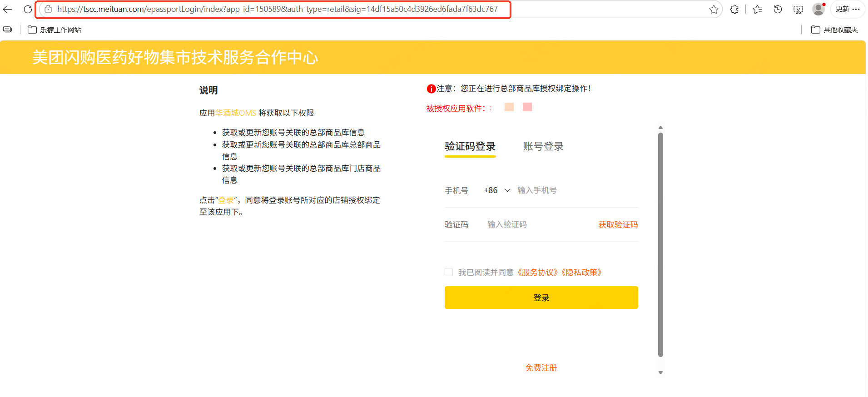The image size is (868, 397).
Task: Go back using the browser back arrow
Action: pos(8,9)
